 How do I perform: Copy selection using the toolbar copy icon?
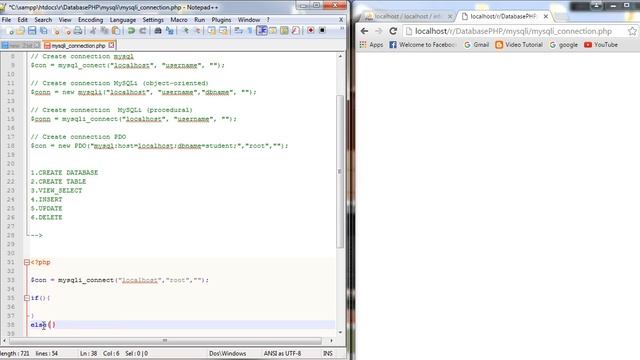coord(104,31)
